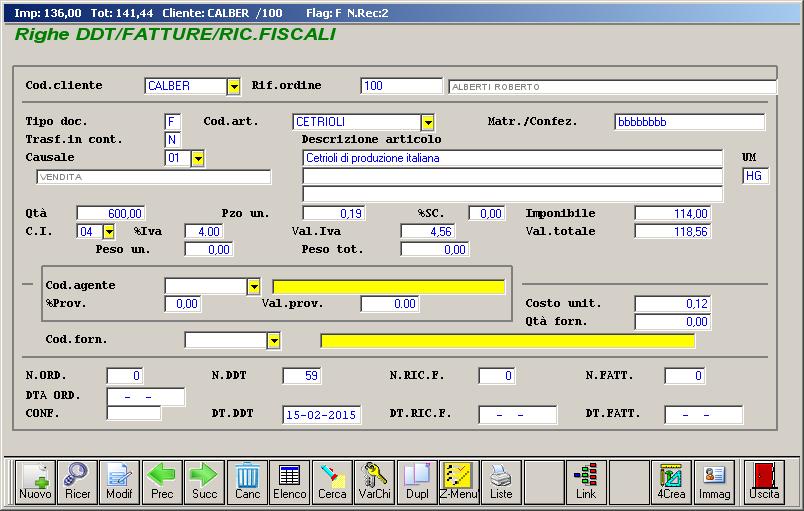Click the Peso tot. field
This screenshot has width=804, height=511.
point(435,250)
